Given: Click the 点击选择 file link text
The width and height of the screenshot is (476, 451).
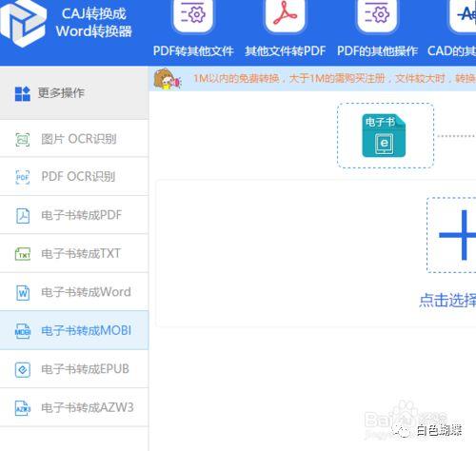Looking at the screenshot, I should tap(447, 300).
